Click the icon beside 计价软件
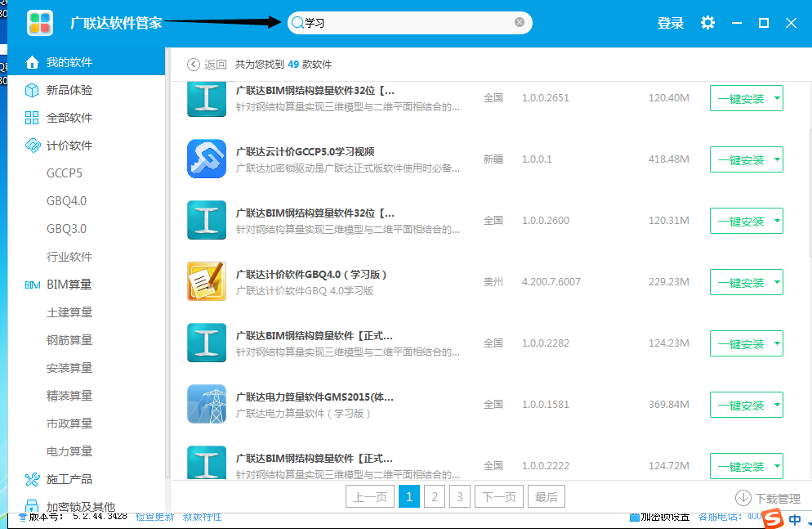Screen dimensions: 812x529 [x=33, y=146]
